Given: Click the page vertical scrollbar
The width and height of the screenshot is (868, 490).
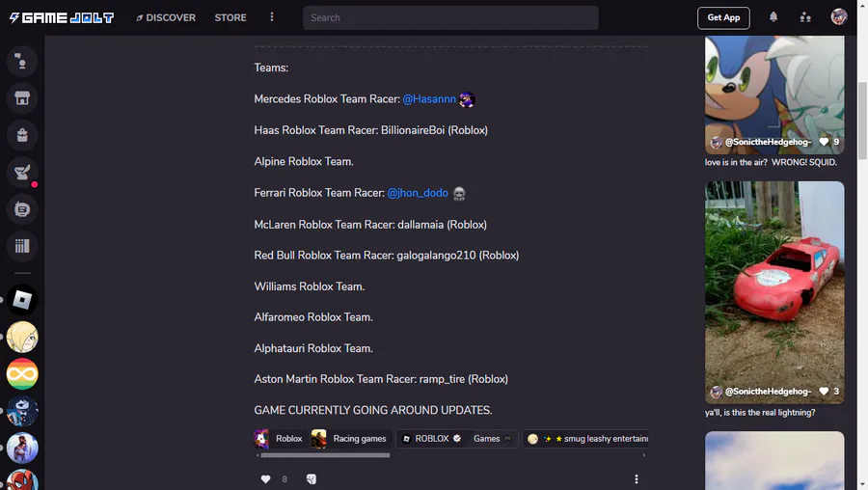Looking at the screenshot, I should pyautogui.click(x=862, y=121).
